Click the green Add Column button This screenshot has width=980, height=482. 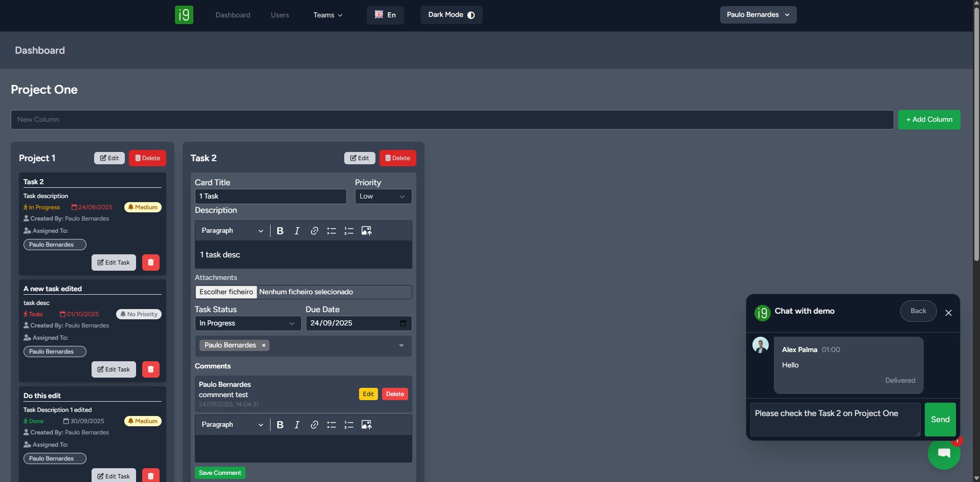coord(929,120)
